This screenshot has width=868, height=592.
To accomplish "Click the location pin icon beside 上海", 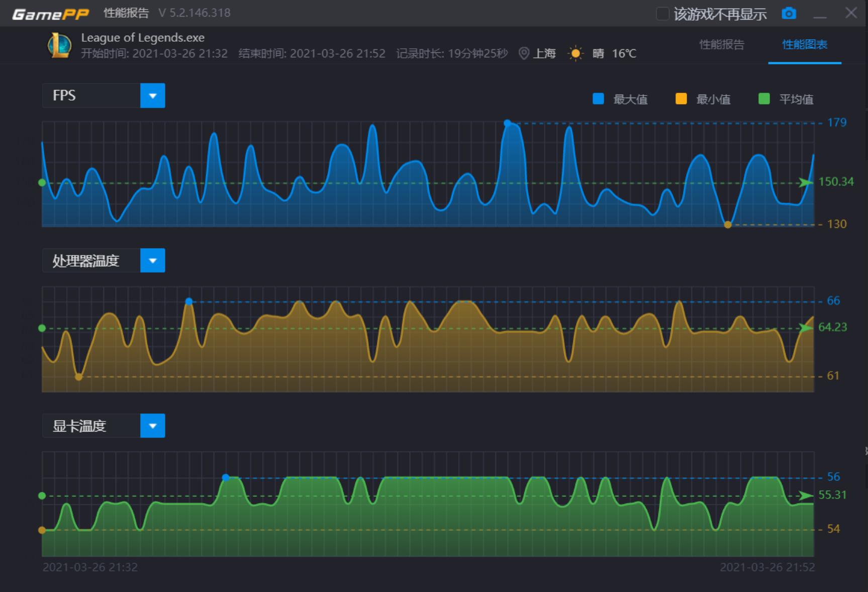I will (x=524, y=53).
